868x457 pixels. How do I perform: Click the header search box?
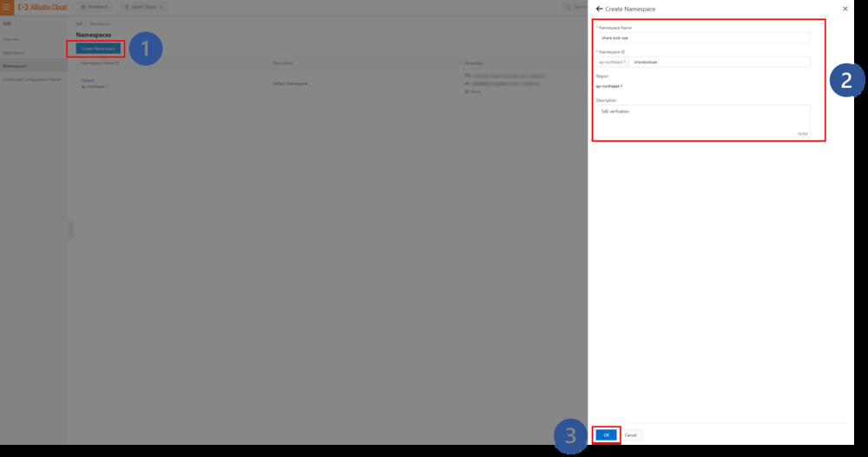[x=575, y=7]
